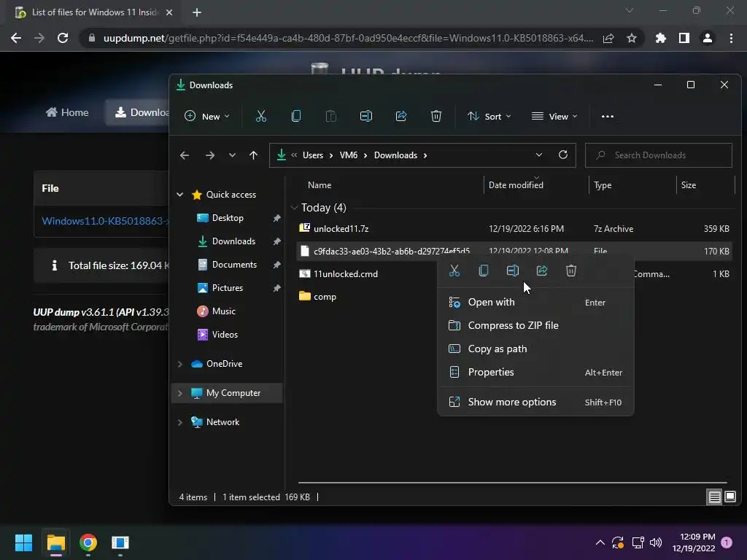Click Copy icon in the context menu

click(x=484, y=271)
